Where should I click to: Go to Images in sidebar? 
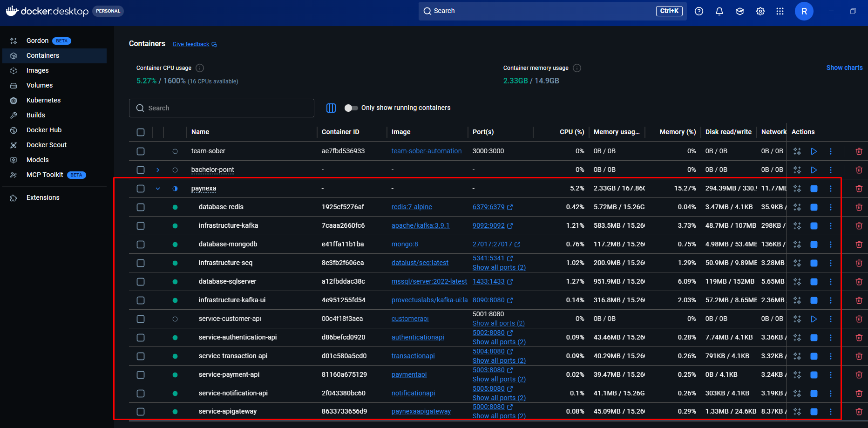point(54,70)
